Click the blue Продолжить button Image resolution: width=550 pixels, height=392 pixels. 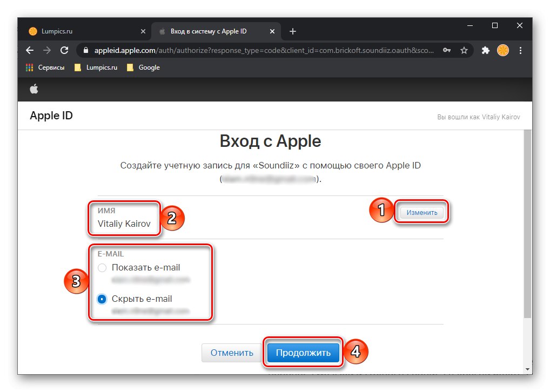point(304,353)
